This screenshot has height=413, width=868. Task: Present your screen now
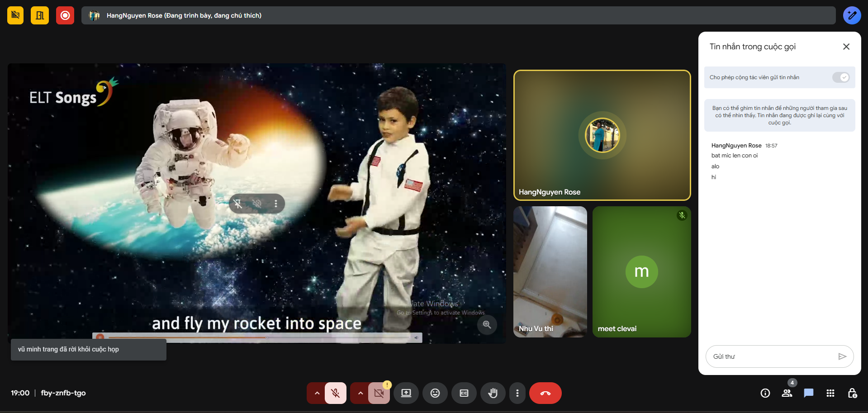click(x=406, y=393)
